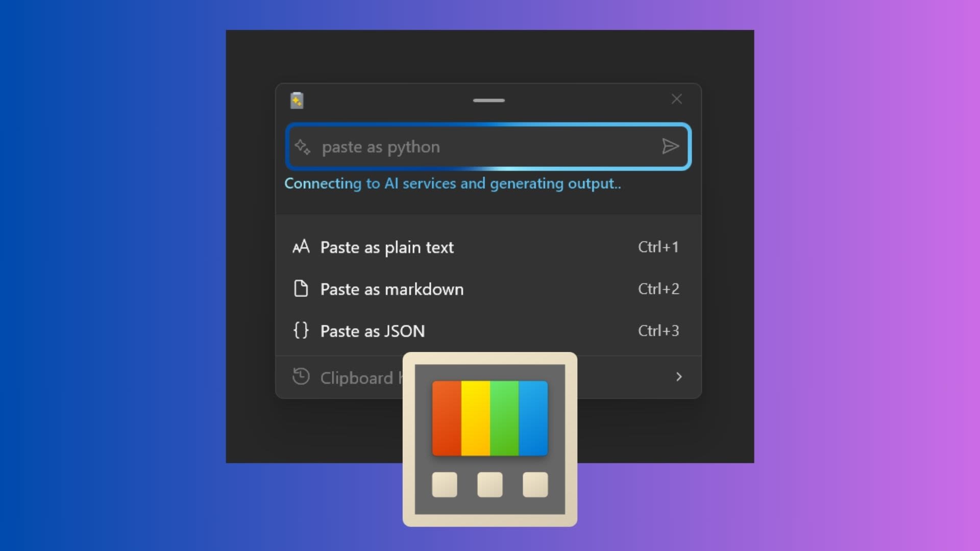Image resolution: width=980 pixels, height=551 pixels.
Task: Click the plain text paste icon
Action: tap(301, 246)
